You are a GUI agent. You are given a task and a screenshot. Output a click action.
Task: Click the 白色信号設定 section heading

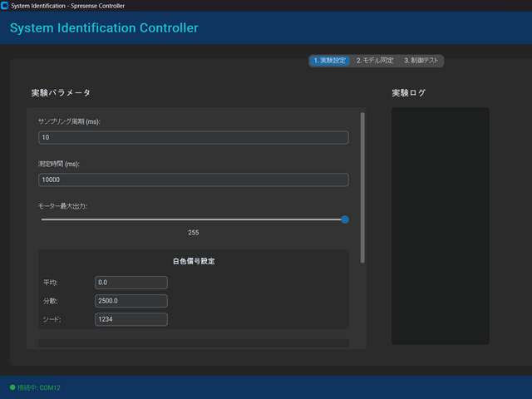point(193,261)
